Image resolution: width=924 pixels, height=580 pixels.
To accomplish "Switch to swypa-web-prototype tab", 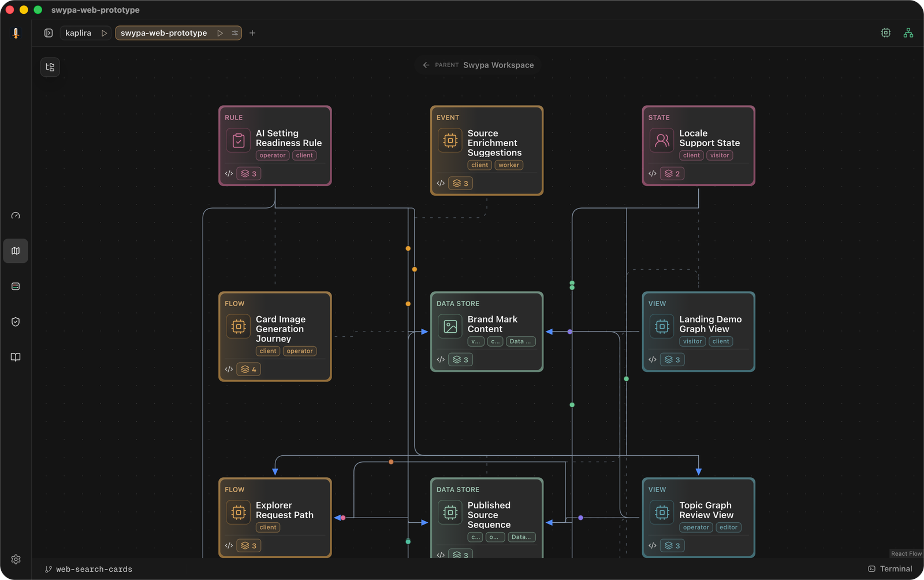I will (164, 33).
